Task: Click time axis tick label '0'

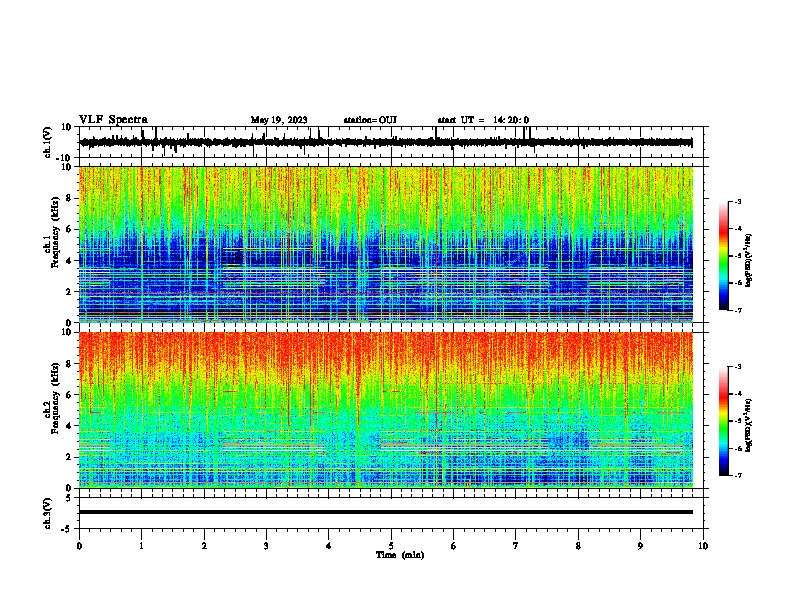Action: 79,546
